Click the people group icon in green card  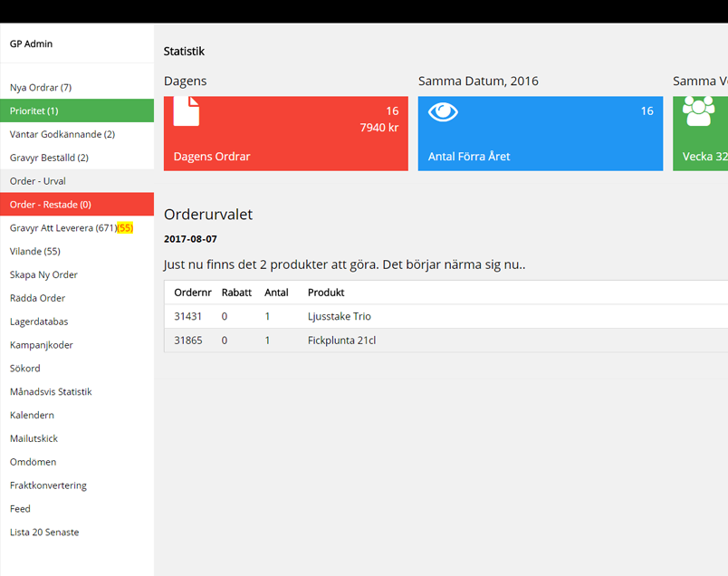tap(698, 111)
